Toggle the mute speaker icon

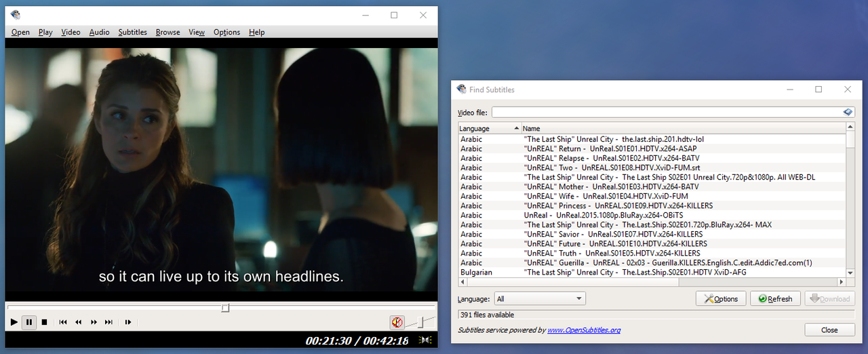(x=397, y=322)
